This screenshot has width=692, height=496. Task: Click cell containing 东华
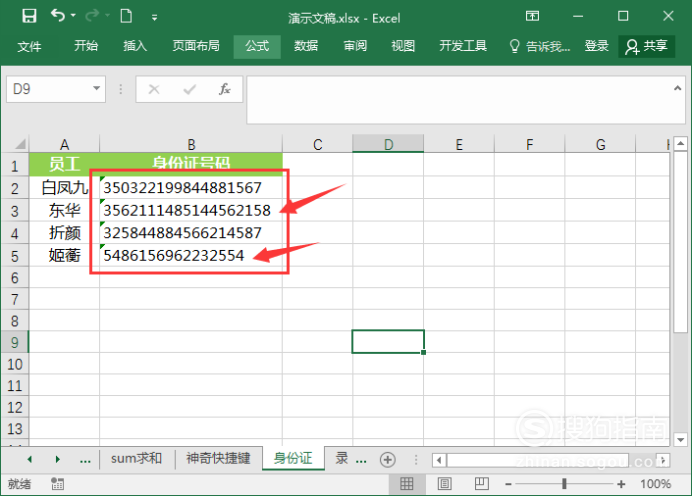coord(64,210)
